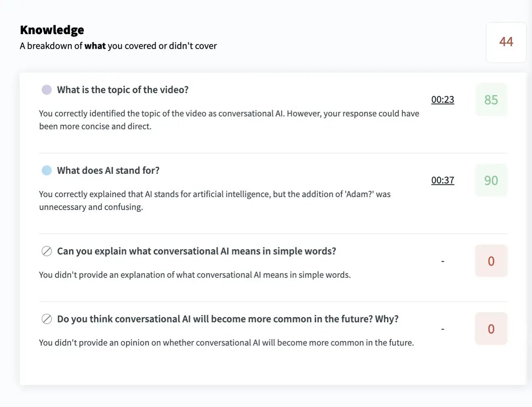Click the 0 score for the 'more common in the future' question
This screenshot has height=407, width=532.
[491, 329]
